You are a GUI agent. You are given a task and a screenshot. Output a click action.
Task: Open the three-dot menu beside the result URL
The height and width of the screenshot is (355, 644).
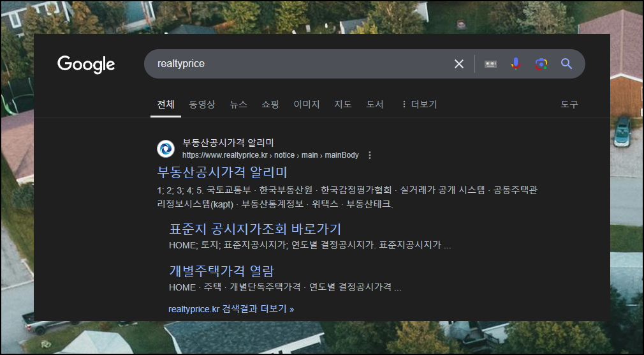coord(370,155)
